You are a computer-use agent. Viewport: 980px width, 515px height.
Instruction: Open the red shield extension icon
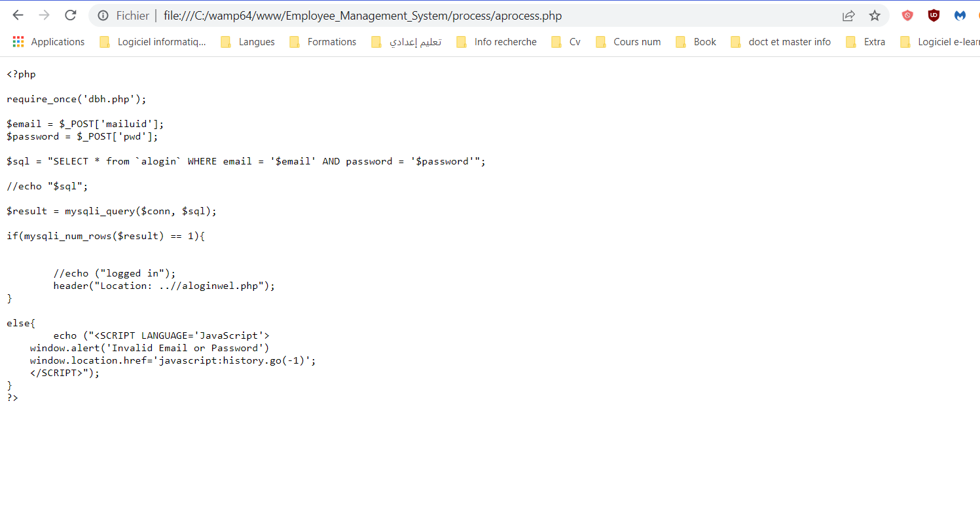[x=907, y=16]
